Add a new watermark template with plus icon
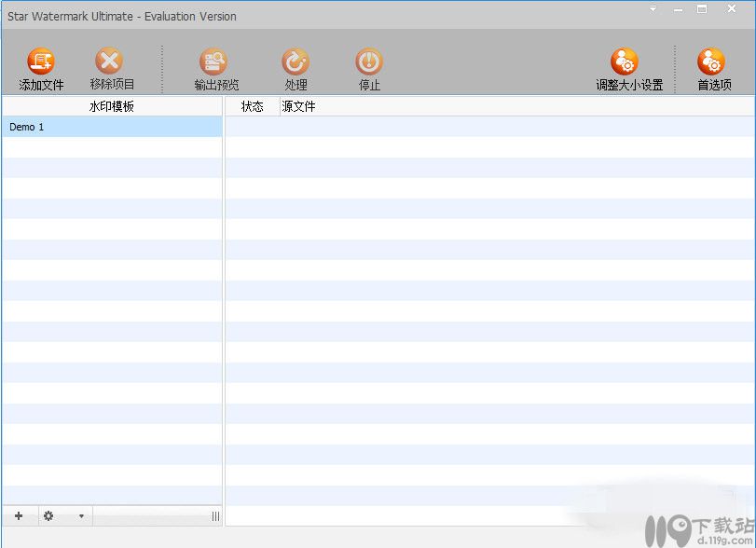 pos(19,516)
